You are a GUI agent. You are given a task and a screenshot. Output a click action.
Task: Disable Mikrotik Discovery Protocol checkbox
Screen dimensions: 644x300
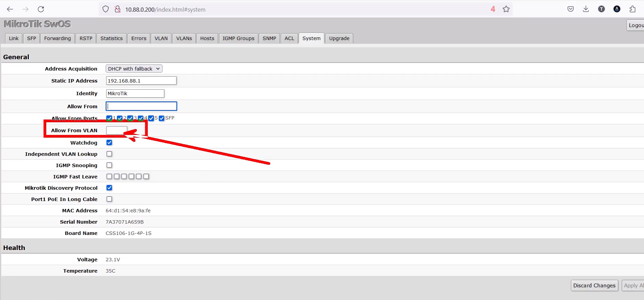(x=109, y=188)
